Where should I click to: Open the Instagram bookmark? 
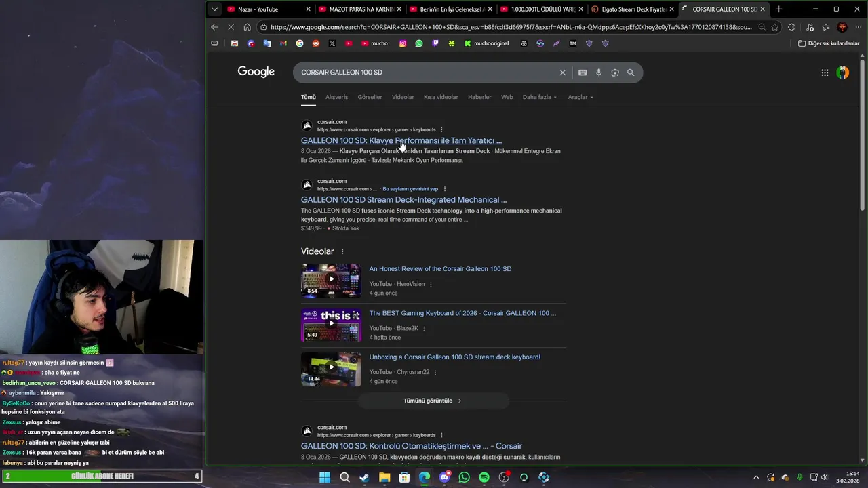click(x=403, y=43)
